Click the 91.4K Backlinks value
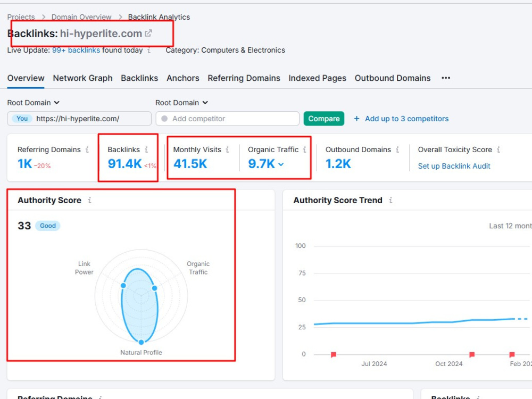The height and width of the screenshot is (399, 532). coord(124,164)
